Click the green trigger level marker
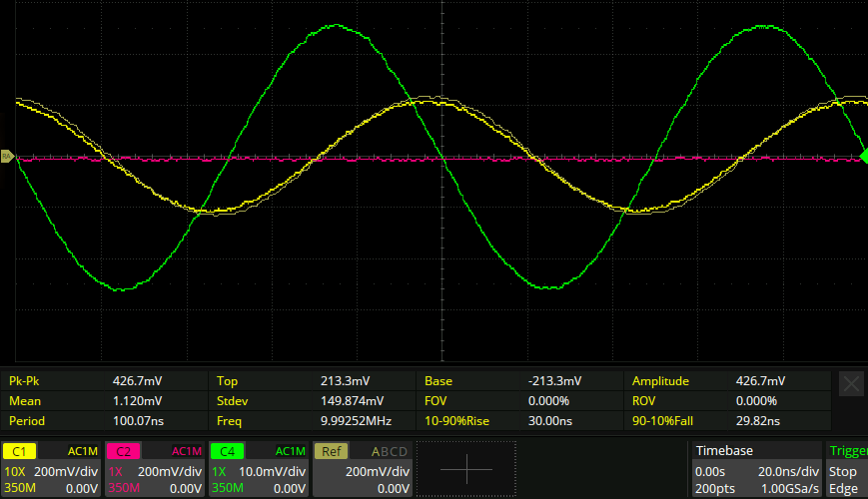The height and width of the screenshot is (499, 868). coord(864,156)
